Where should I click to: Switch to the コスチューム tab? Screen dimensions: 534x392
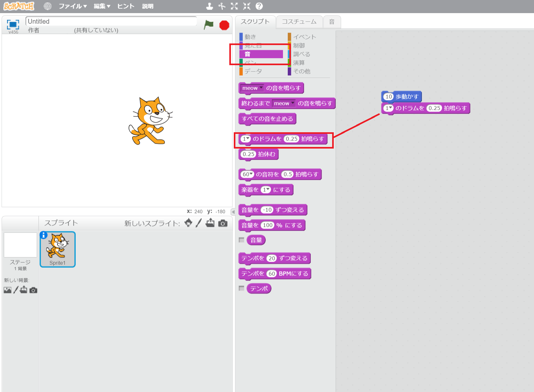299,22
